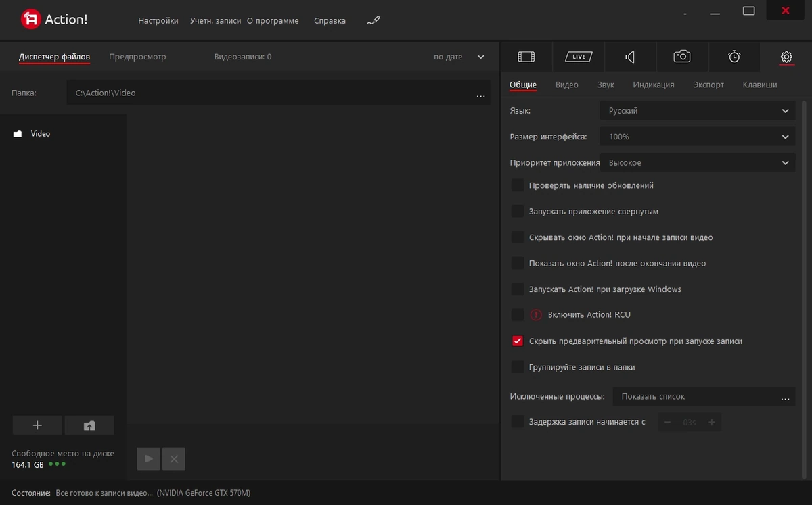Viewport: 812px width, 505px height.
Task: Click the RCU red help question icon
Action: point(536,314)
